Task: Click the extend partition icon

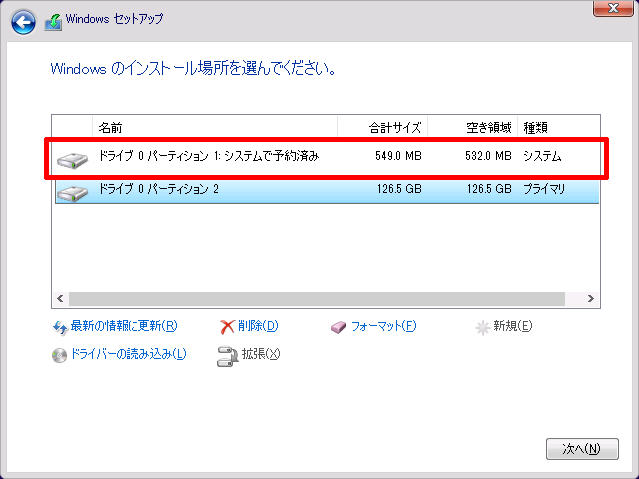Action: 227,356
